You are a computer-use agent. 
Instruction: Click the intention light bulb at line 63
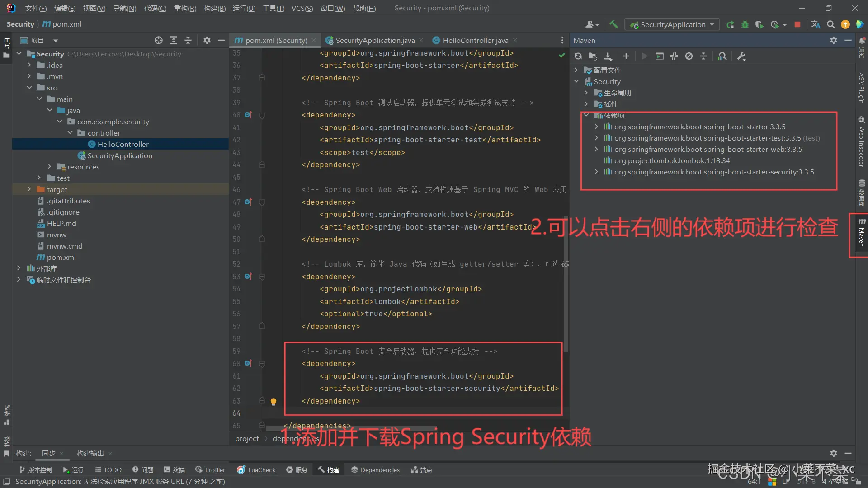point(273,401)
